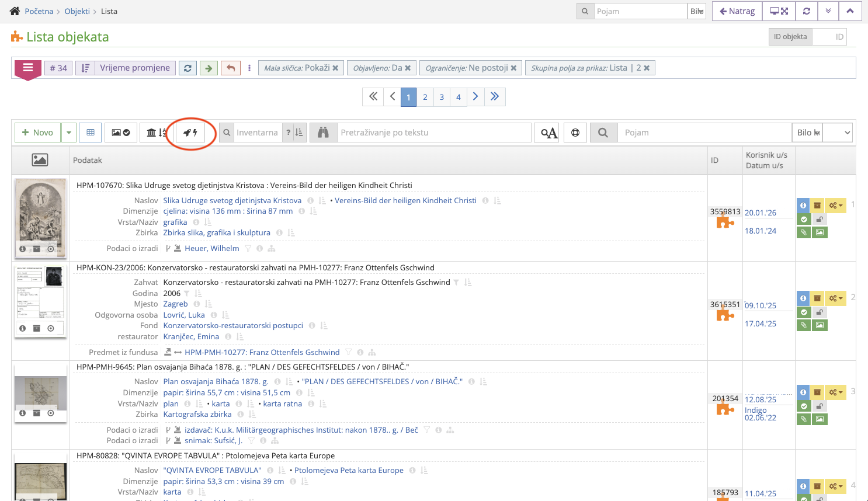The height and width of the screenshot is (501, 868).
Task: Click the image with checkmark toolbar icon
Action: tap(121, 133)
